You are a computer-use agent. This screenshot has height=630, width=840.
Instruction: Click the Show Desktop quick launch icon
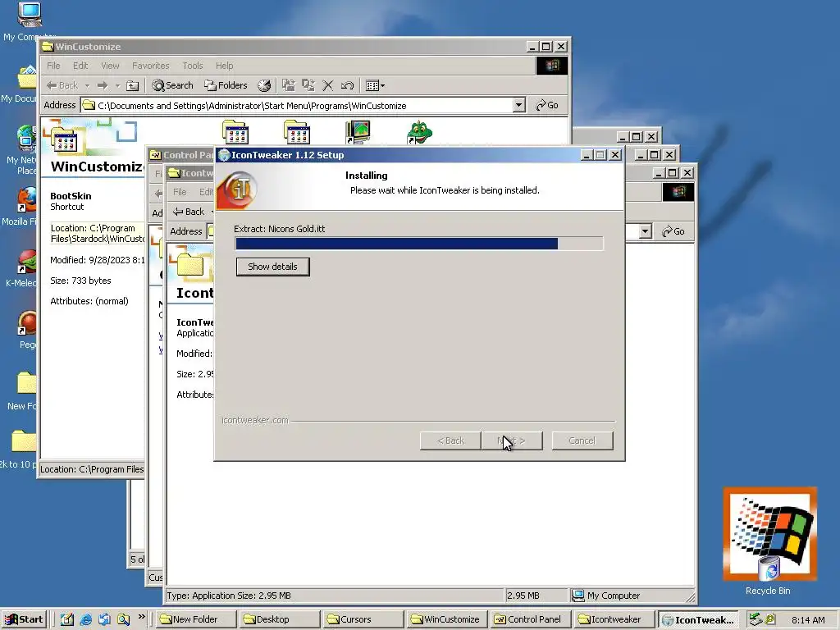[x=67, y=620]
